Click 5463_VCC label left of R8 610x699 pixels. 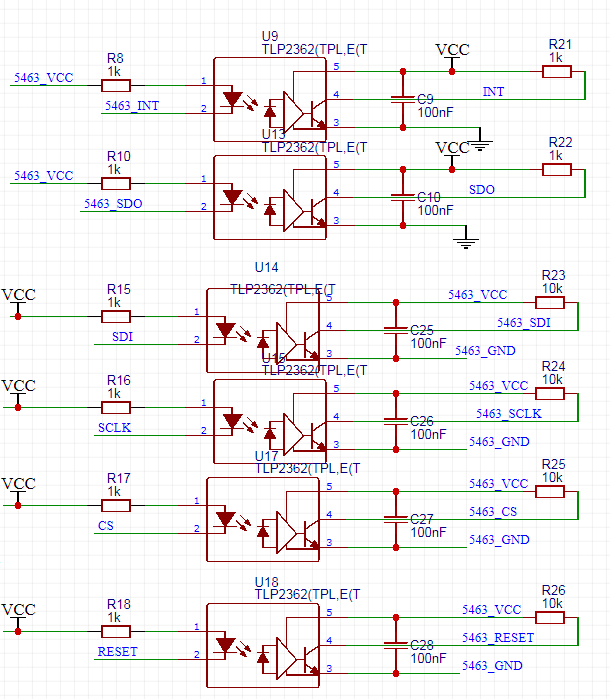[x=43, y=78]
